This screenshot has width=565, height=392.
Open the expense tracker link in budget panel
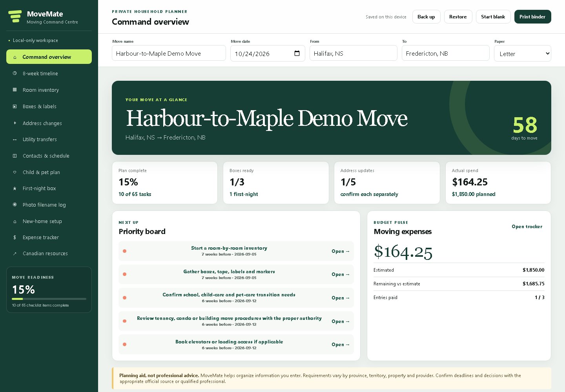pos(527,227)
